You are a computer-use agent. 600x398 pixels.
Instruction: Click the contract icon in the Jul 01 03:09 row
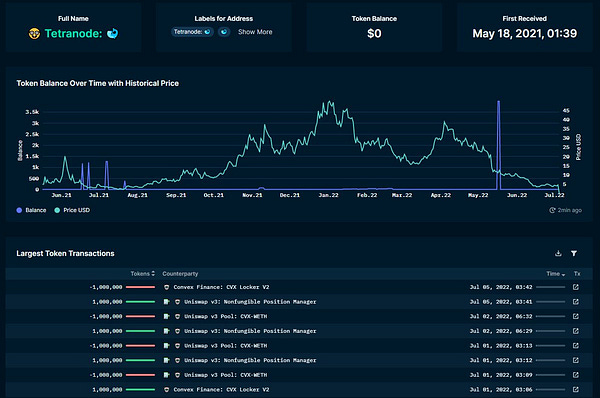(x=166, y=375)
